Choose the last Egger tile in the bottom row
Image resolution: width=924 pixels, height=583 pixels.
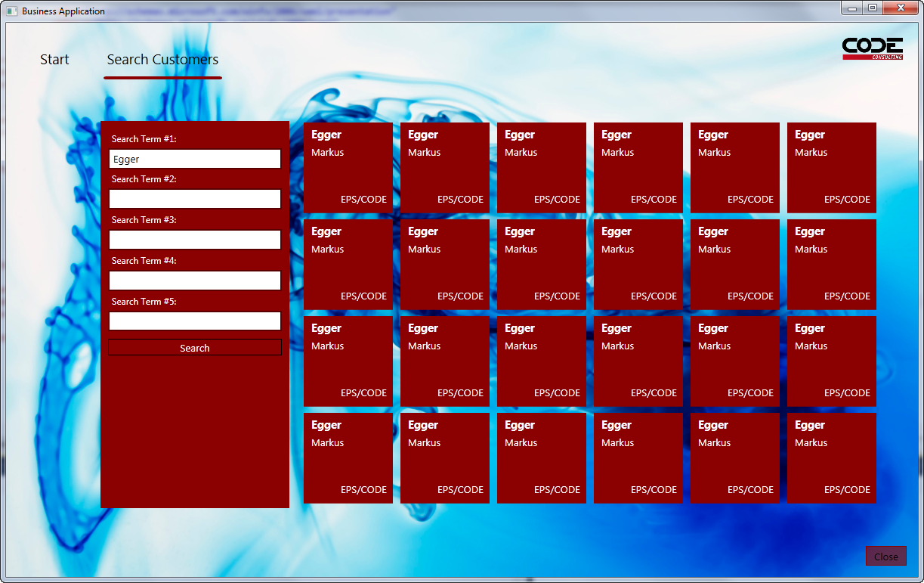point(832,457)
